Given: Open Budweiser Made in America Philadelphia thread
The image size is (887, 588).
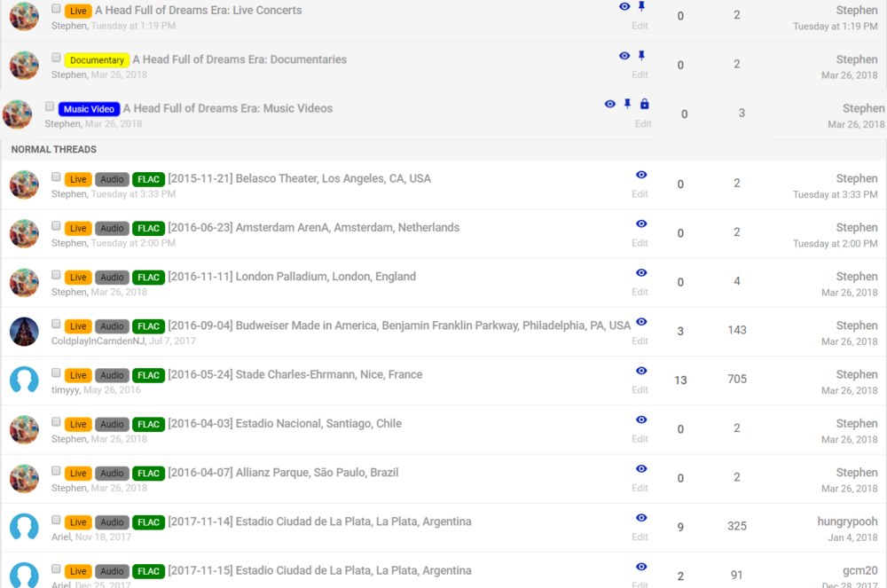Looking at the screenshot, I should [399, 325].
